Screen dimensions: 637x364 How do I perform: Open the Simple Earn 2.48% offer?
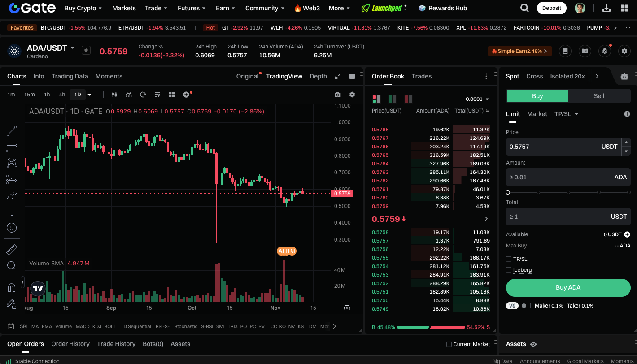click(x=520, y=51)
